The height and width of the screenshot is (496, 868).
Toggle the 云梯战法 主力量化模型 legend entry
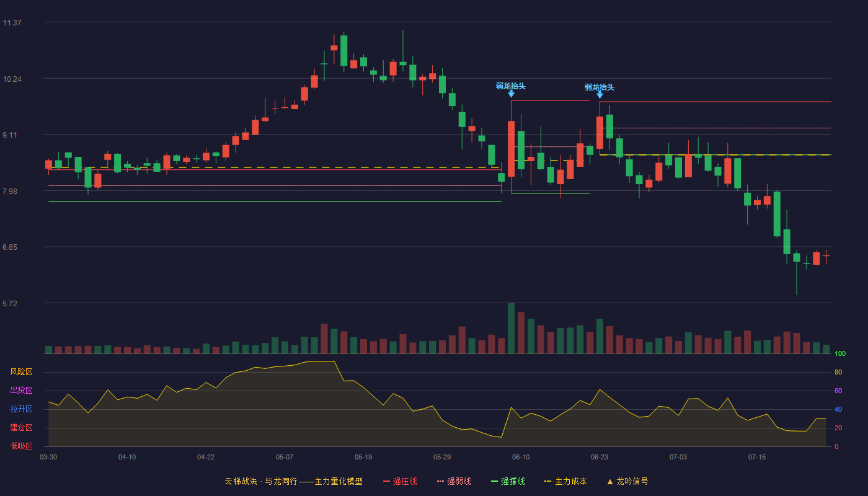pos(293,481)
